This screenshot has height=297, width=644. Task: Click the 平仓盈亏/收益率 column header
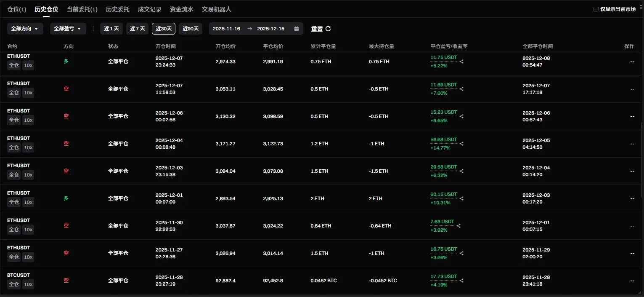click(449, 46)
